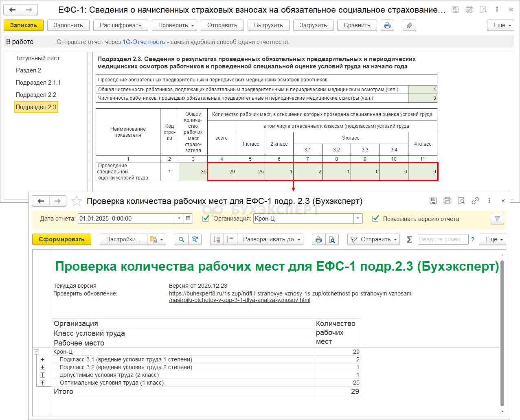Click the print icon in EFS-1 toolbar
Screen dimensions: 520x420
(x=387, y=26)
